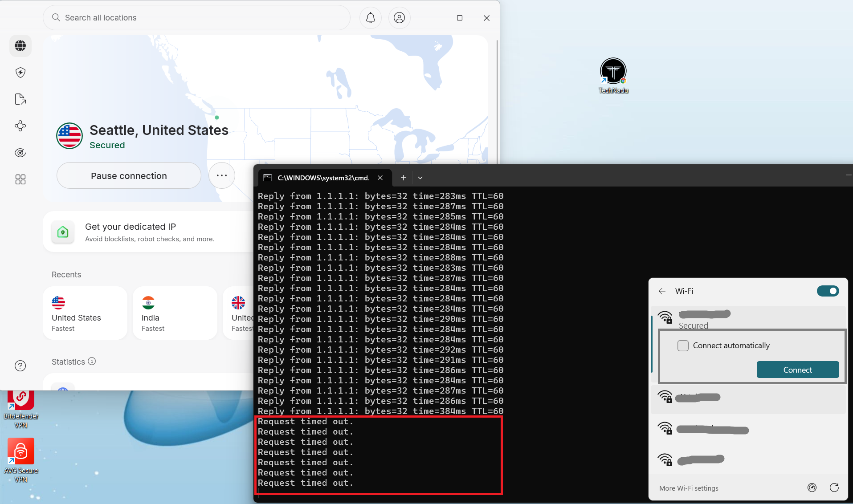853x504 pixels.
Task: Toggle the Wi-Fi switch off
Action: tap(828, 291)
